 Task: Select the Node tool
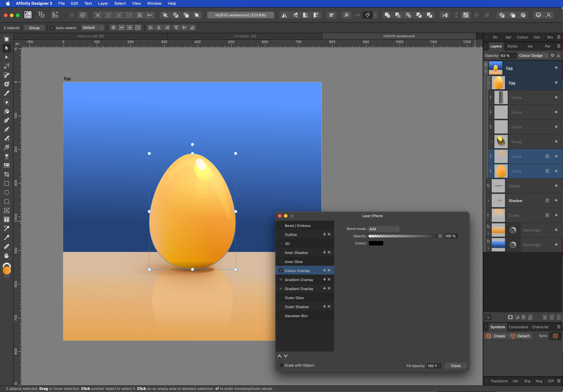[7, 57]
